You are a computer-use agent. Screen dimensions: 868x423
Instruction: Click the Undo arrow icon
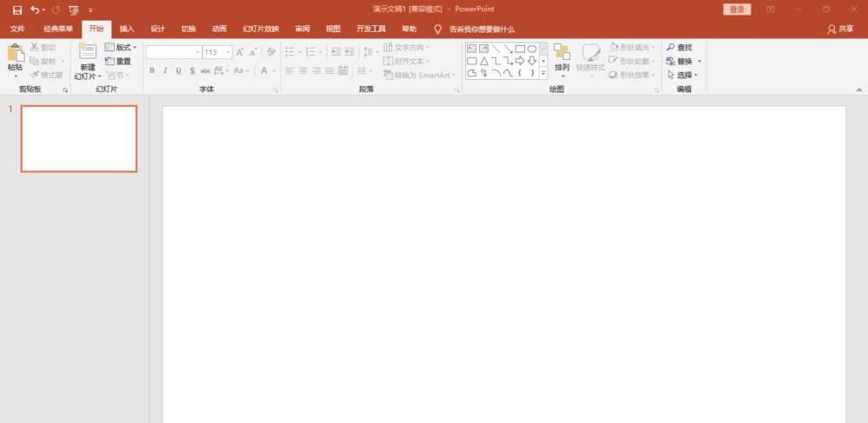(35, 10)
